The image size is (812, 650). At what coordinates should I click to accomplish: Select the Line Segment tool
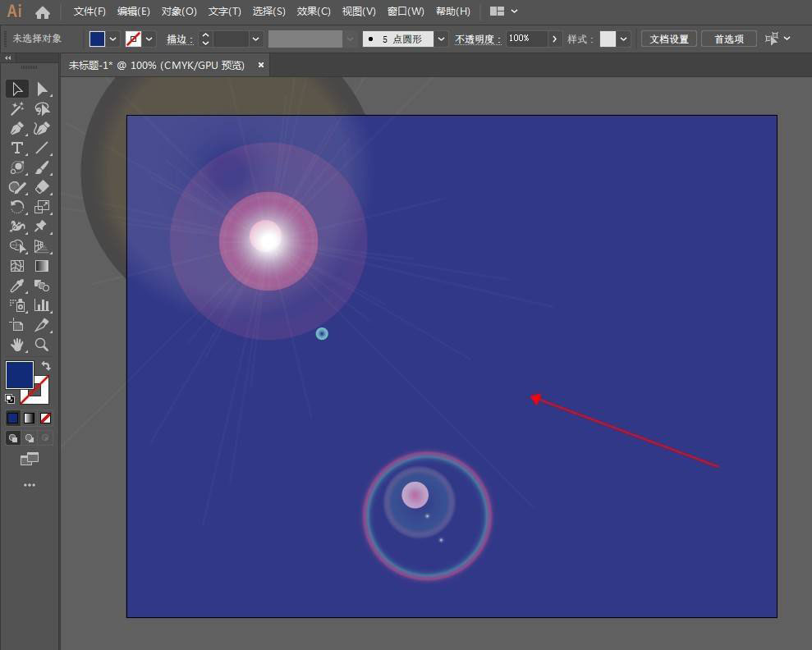(42, 148)
